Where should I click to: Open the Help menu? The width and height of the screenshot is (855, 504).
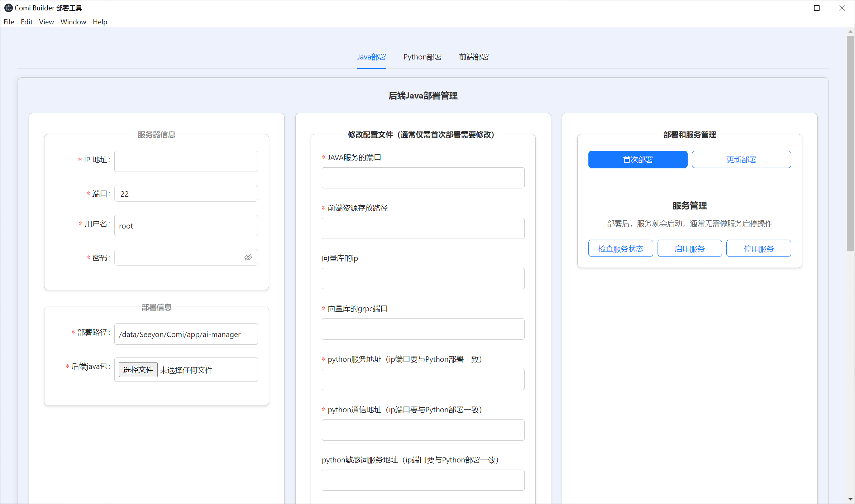coord(100,22)
